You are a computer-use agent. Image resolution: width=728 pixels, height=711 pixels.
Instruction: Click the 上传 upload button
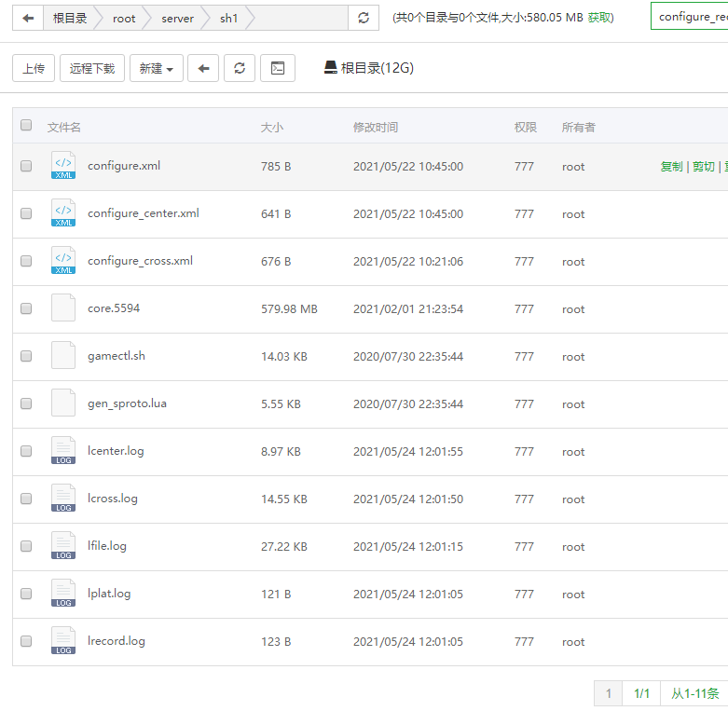34,68
